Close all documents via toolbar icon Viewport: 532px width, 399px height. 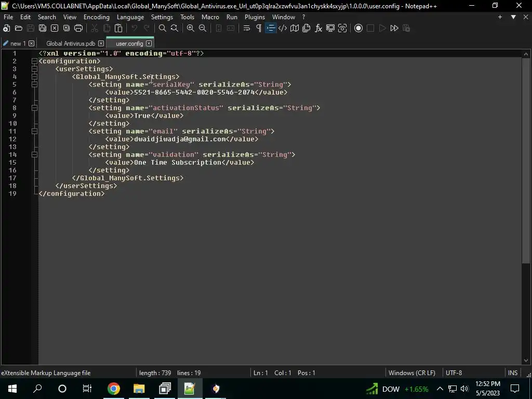point(66,28)
